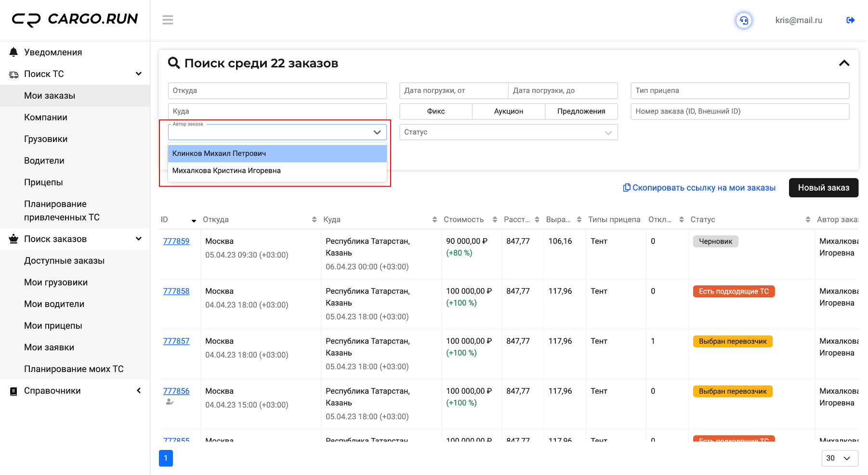Sort by Статус column
868x475 pixels.
click(808, 219)
